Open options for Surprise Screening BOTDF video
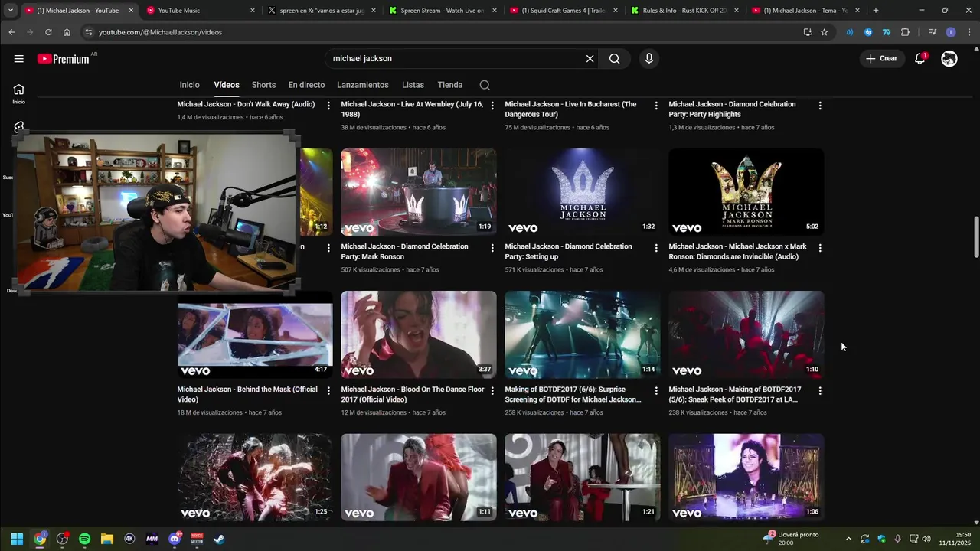 tap(656, 390)
